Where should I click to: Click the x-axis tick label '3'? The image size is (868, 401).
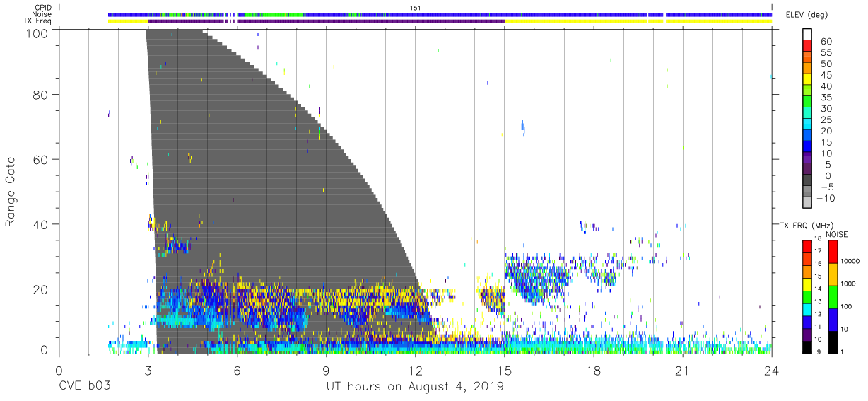coord(148,370)
